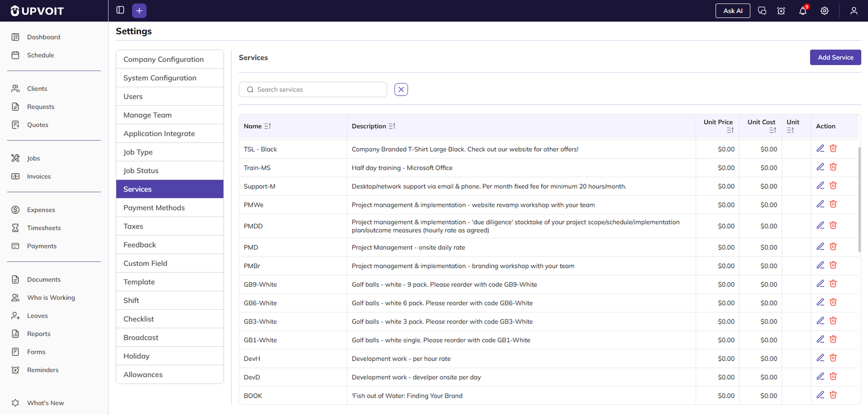Go to Quotes page
868x415 pixels.
(x=37, y=125)
